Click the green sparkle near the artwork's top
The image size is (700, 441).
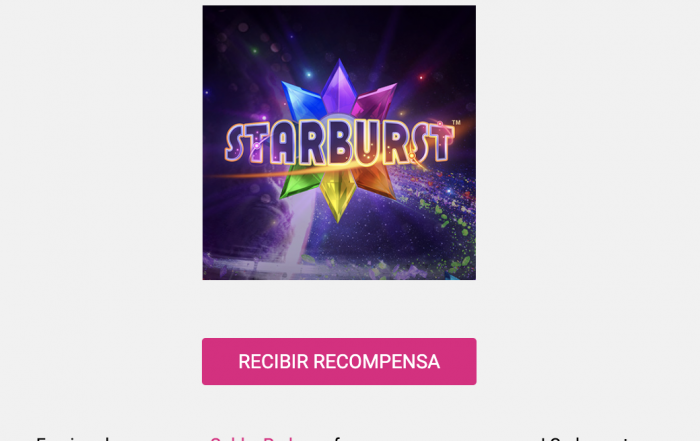[255, 51]
